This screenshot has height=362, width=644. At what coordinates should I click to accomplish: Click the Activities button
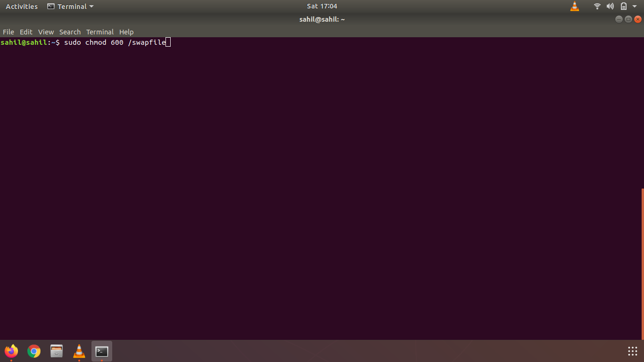click(22, 7)
